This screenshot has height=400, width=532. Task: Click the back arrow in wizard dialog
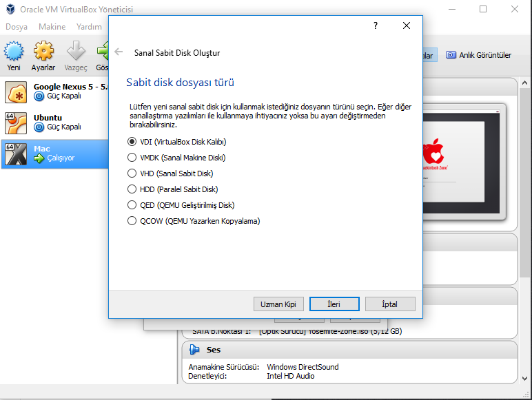pyautogui.click(x=119, y=52)
